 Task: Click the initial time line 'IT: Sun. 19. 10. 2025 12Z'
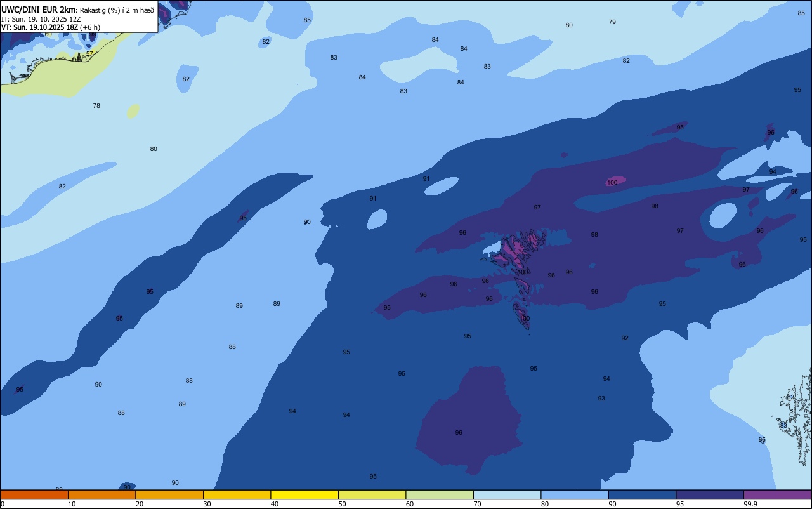coord(41,19)
